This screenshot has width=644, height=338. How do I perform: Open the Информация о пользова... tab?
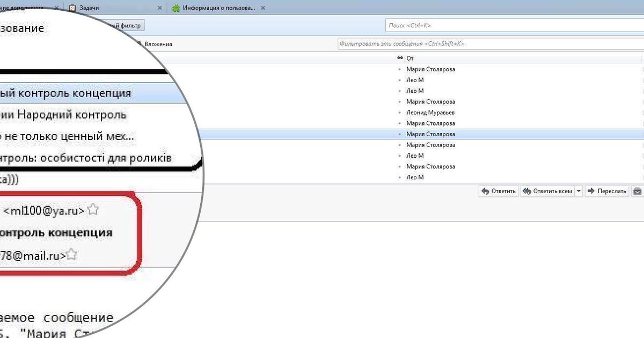pos(218,8)
